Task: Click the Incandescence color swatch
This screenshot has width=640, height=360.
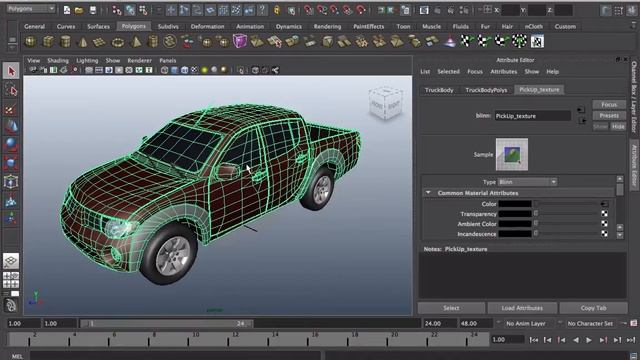Action: (x=515, y=233)
